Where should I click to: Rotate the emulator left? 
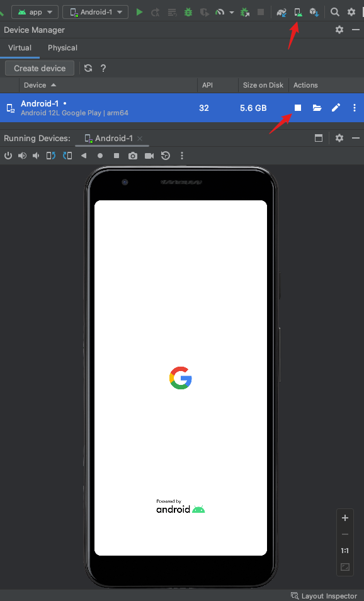[x=51, y=156]
